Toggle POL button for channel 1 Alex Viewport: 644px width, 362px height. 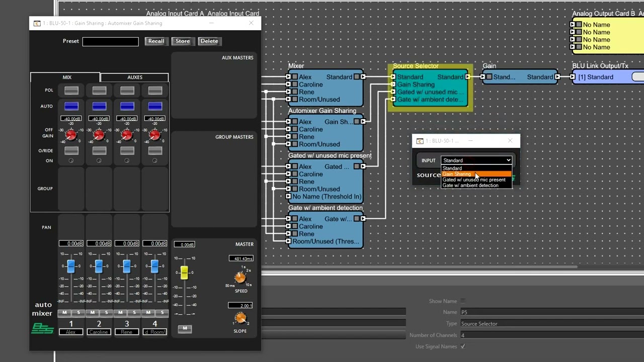coord(71,90)
